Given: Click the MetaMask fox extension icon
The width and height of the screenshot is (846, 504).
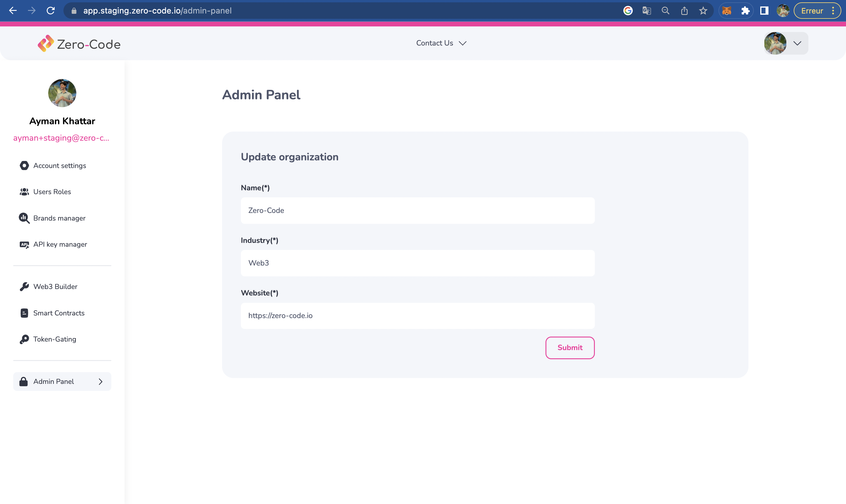Looking at the screenshot, I should [x=726, y=11].
